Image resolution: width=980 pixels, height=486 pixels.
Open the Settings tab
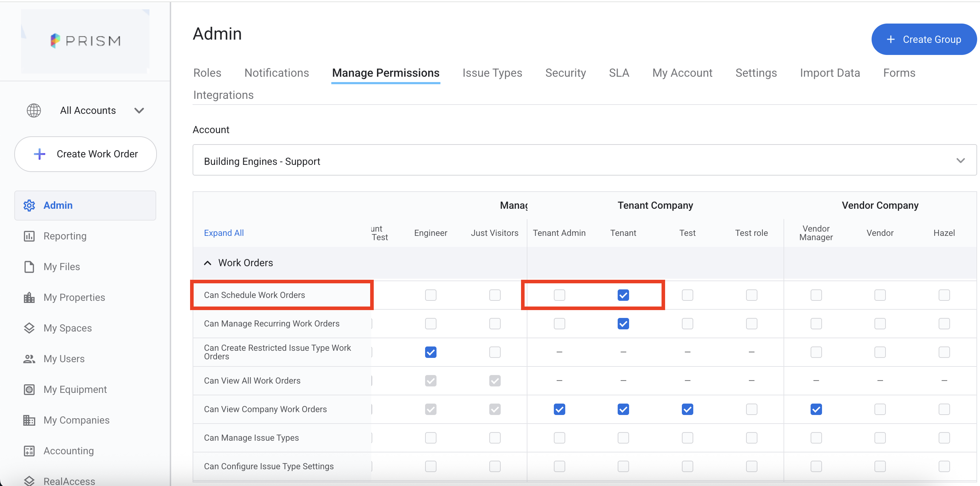tap(756, 73)
